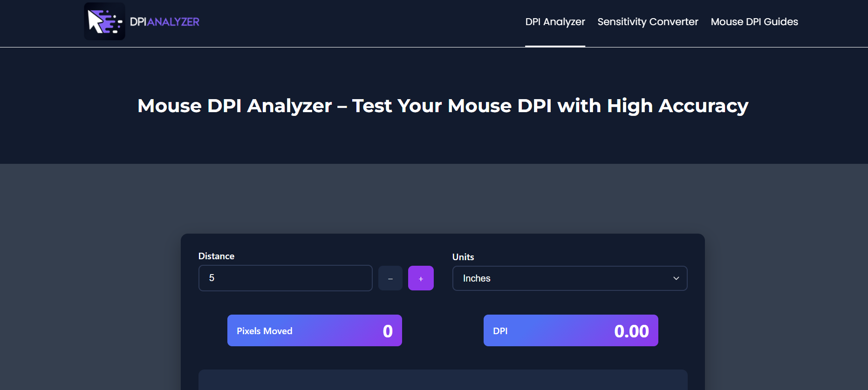Decrease the distance with the minus button
Image resolution: width=868 pixels, height=390 pixels.
click(390, 278)
